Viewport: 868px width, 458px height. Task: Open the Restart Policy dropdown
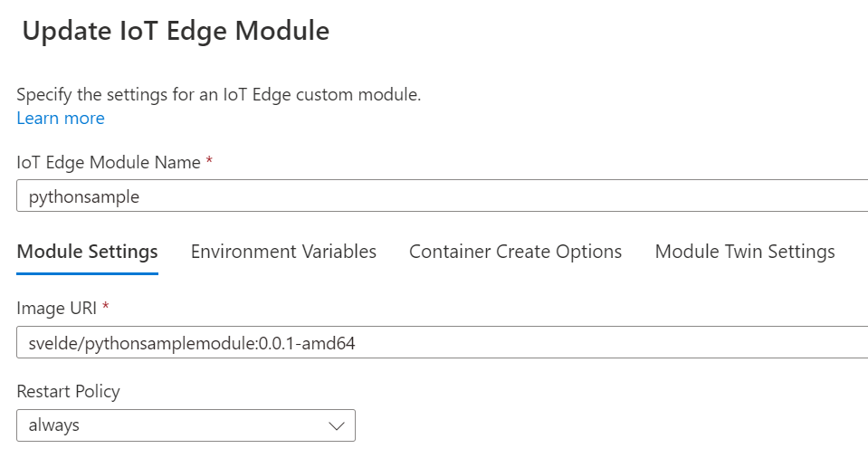186,425
